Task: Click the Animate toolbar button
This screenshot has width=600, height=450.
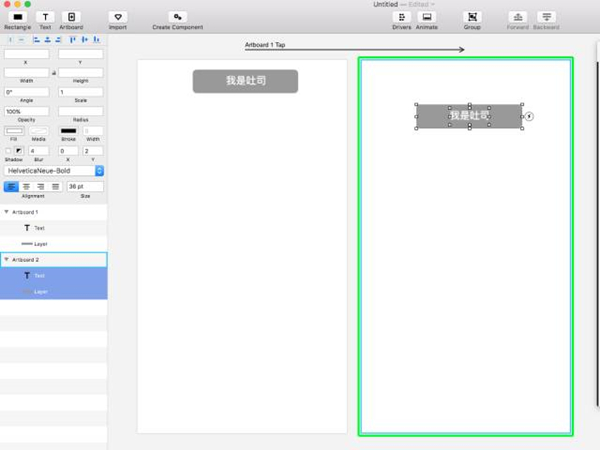Action: pyautogui.click(x=427, y=21)
